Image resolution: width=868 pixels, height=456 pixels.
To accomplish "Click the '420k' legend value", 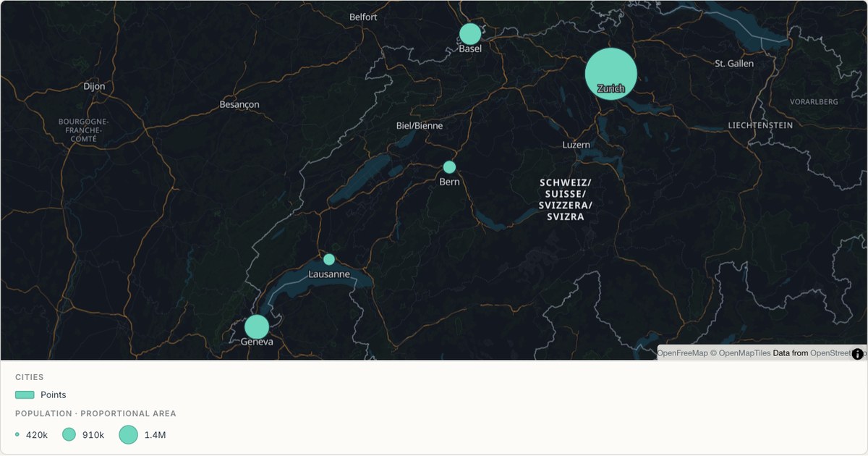I will pyautogui.click(x=37, y=435).
